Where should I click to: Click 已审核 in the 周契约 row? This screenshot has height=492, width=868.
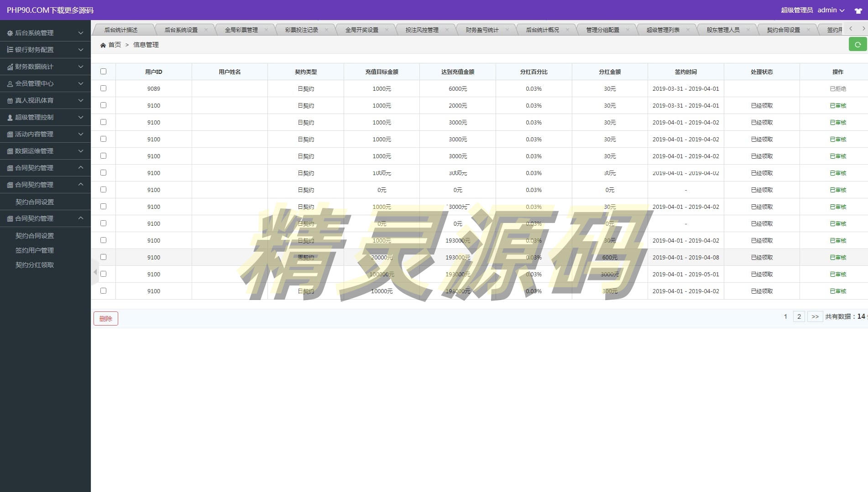(838, 257)
